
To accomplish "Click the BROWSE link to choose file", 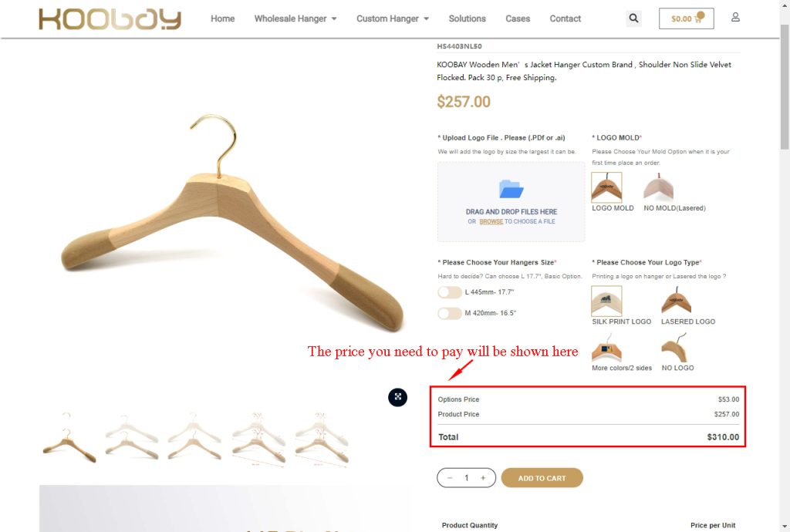I will 491,221.
